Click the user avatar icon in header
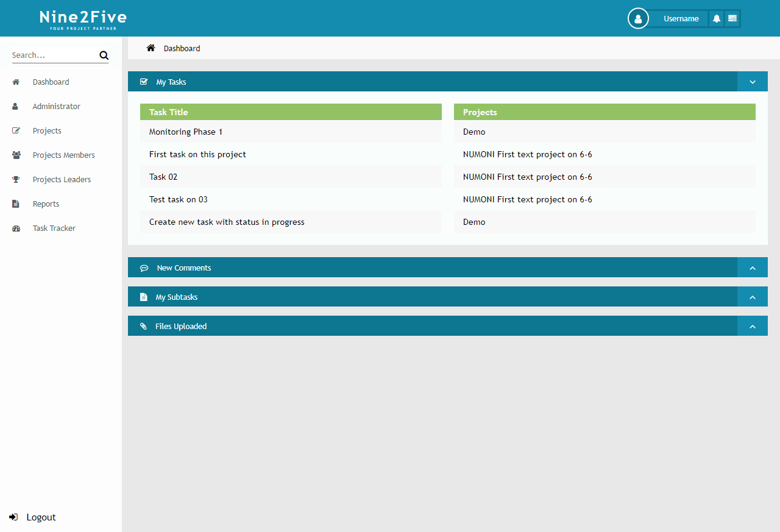The image size is (780, 532). pos(638,18)
